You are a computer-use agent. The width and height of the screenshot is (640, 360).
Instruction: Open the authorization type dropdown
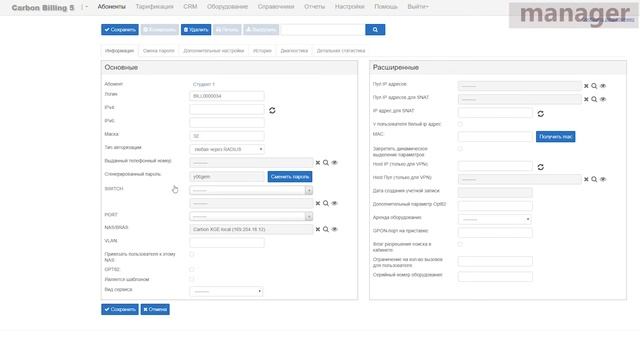coord(227,149)
